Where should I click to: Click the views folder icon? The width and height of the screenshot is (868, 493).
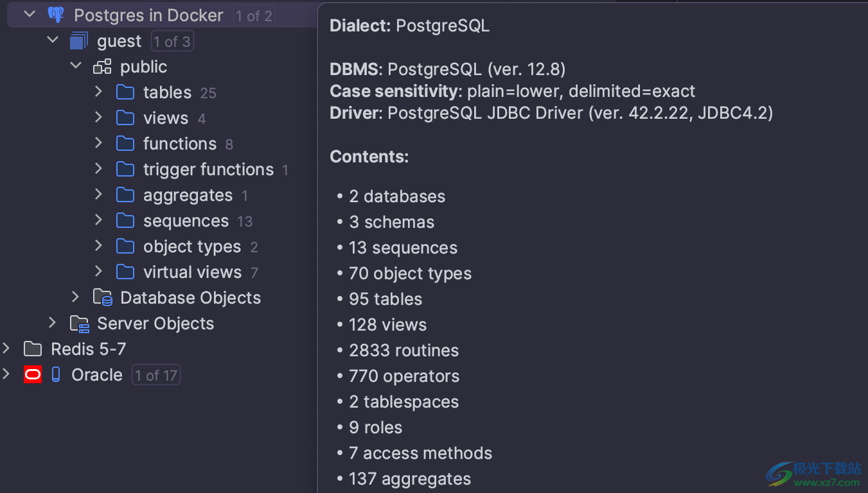point(125,118)
